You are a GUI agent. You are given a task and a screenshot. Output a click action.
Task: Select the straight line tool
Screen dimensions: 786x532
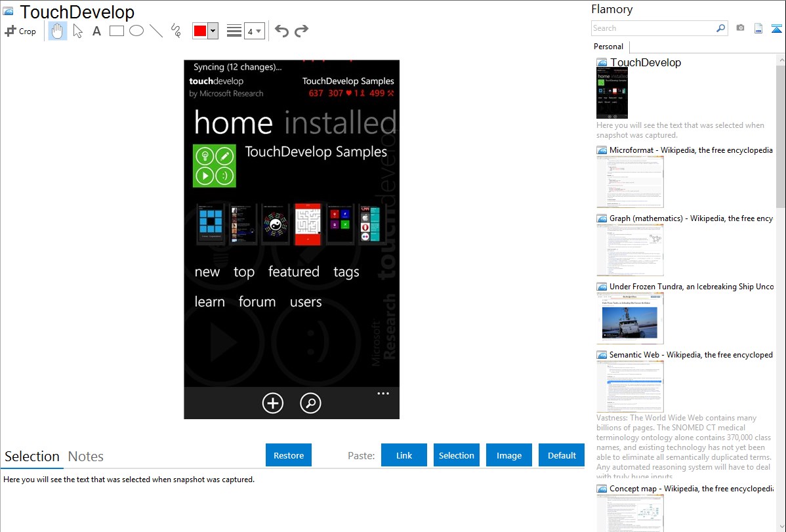(x=156, y=31)
